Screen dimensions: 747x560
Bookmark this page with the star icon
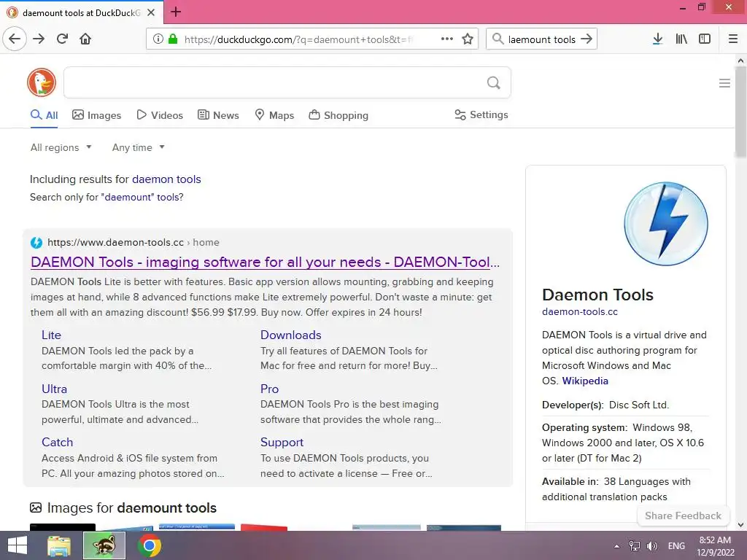[x=468, y=39]
